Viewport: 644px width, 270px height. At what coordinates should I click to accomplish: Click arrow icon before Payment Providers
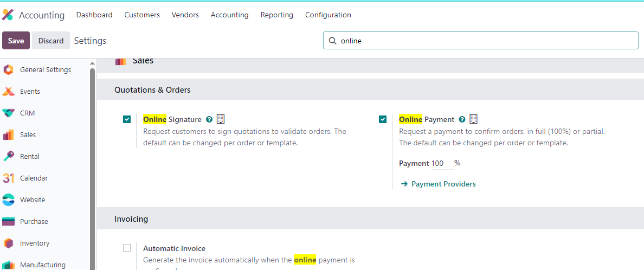pyautogui.click(x=404, y=184)
